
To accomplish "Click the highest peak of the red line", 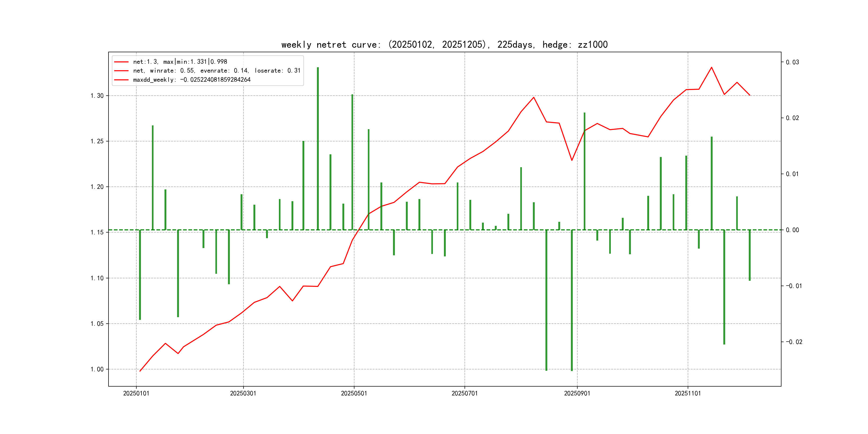I will pyautogui.click(x=711, y=68).
